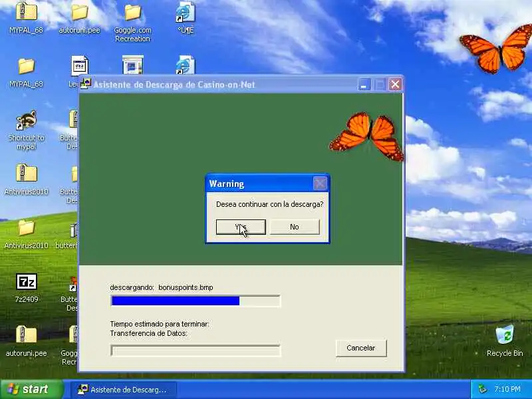Viewport: 532px width, 399px height.
Task: Open the Start menu
Action: click(x=32, y=389)
